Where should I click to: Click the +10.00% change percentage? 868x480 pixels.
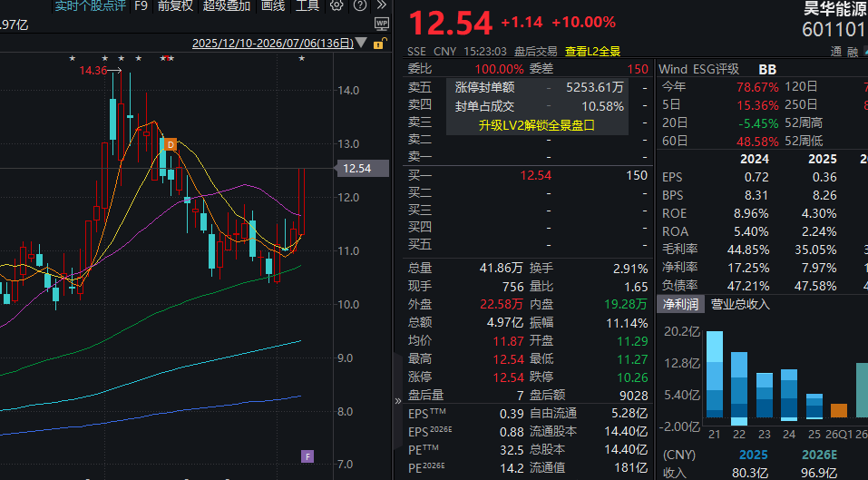click(583, 22)
